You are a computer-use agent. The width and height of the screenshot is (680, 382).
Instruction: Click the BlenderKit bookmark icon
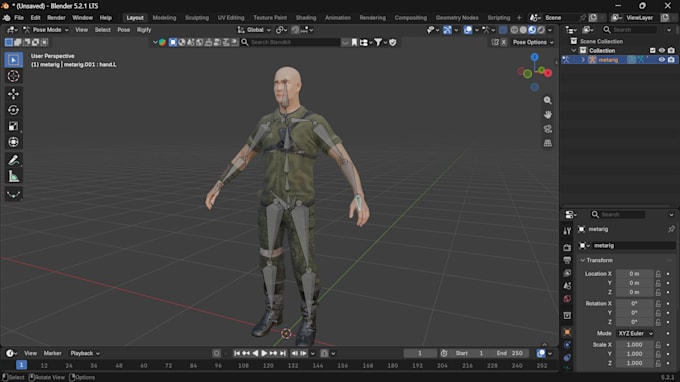click(354, 42)
